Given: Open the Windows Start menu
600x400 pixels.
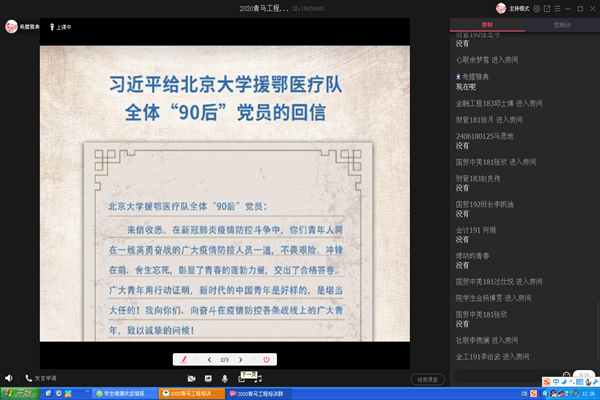Looking at the screenshot, I should [20, 394].
